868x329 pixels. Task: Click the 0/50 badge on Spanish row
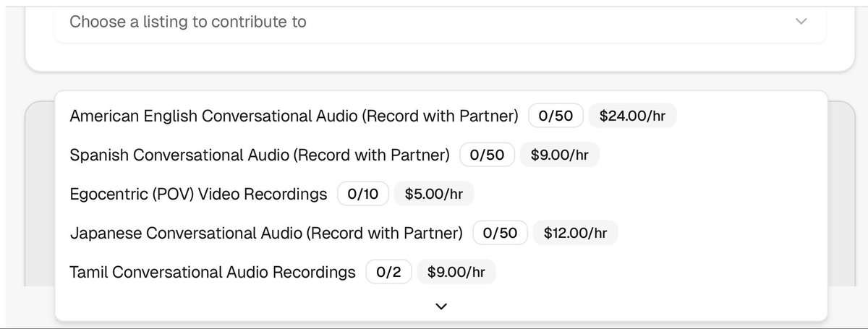(x=488, y=155)
